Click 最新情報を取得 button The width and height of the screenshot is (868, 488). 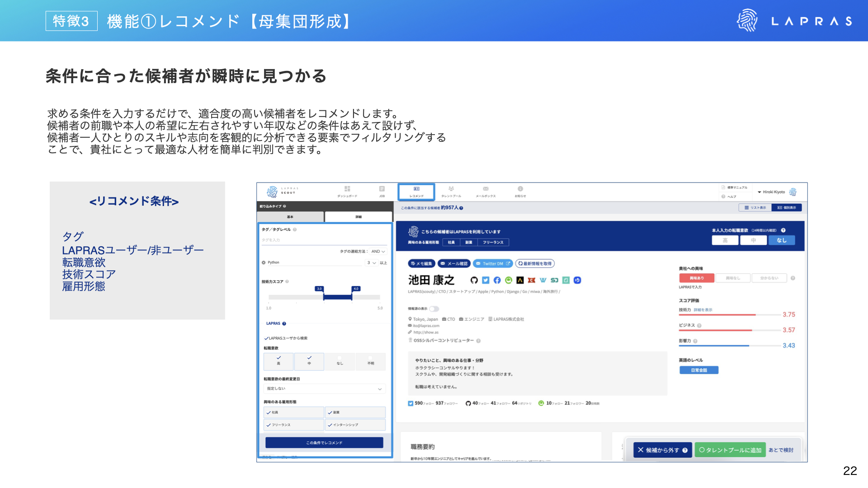click(x=535, y=263)
